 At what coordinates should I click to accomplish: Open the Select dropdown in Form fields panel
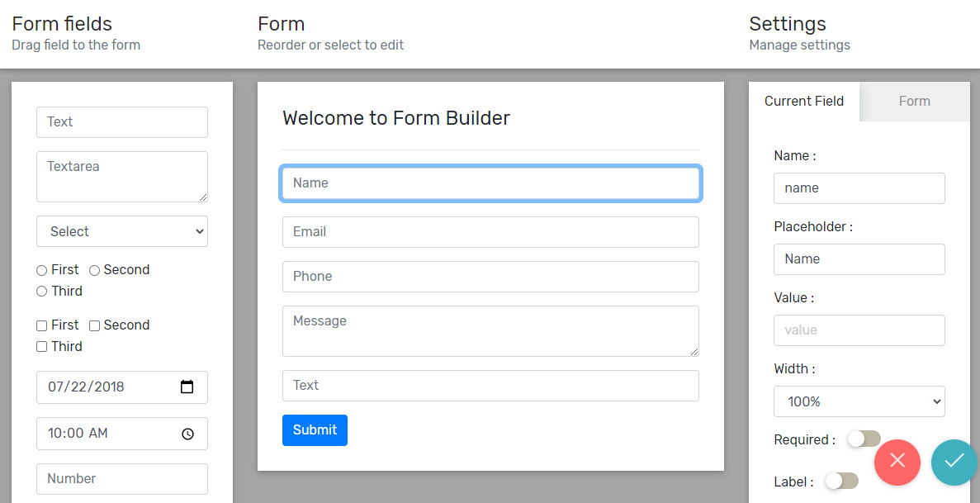(121, 231)
